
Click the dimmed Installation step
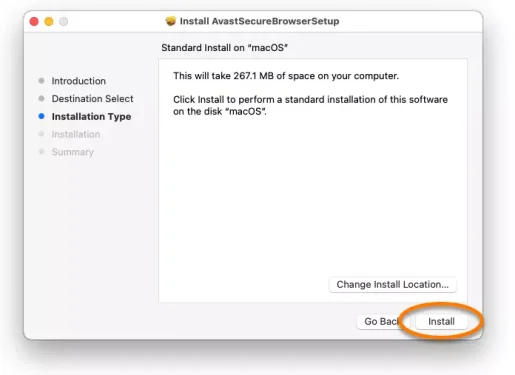(76, 134)
